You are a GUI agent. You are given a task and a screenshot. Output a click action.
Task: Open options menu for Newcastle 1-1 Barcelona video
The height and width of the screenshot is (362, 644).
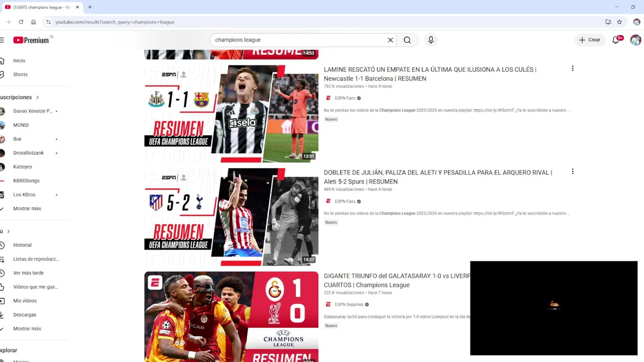pyautogui.click(x=573, y=68)
